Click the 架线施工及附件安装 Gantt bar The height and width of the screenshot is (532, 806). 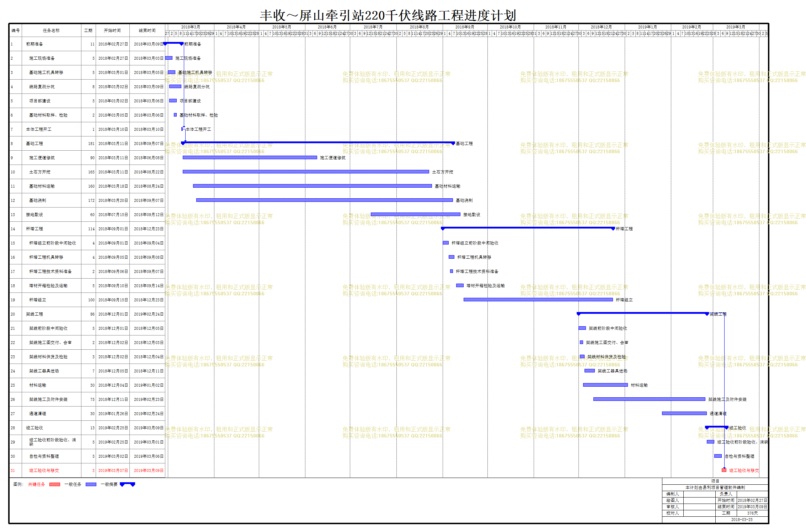pyautogui.click(x=649, y=399)
